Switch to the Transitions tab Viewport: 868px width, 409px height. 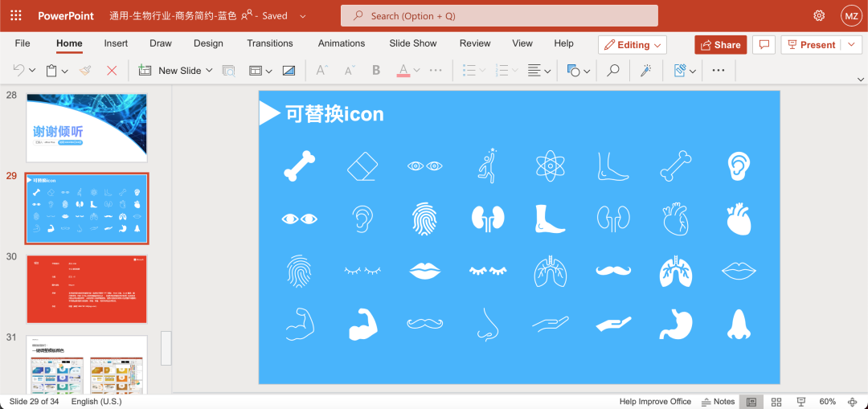point(270,43)
